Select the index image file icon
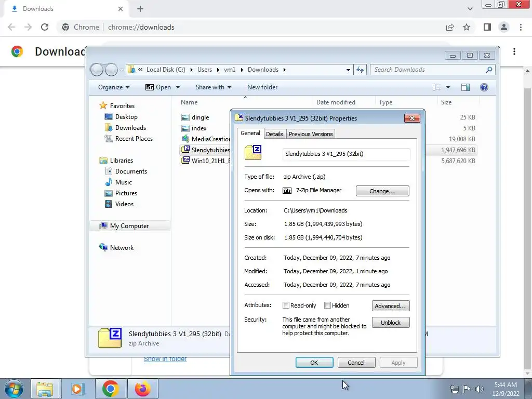The image size is (532, 399). 185,128
